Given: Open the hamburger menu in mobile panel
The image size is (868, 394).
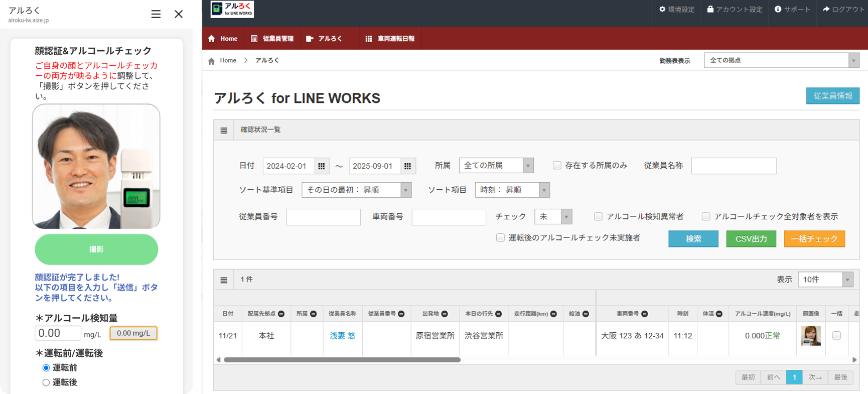Looking at the screenshot, I should [x=156, y=14].
